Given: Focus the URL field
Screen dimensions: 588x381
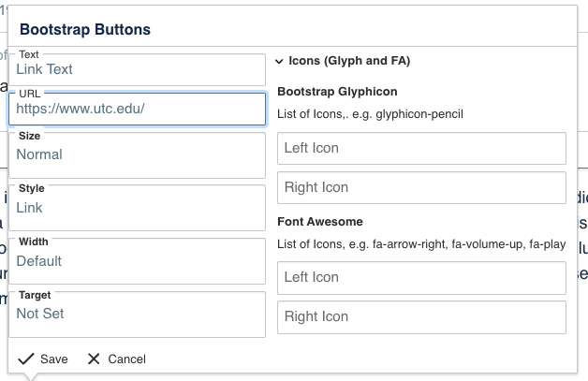Looking at the screenshot, I should pyautogui.click(x=138, y=109).
